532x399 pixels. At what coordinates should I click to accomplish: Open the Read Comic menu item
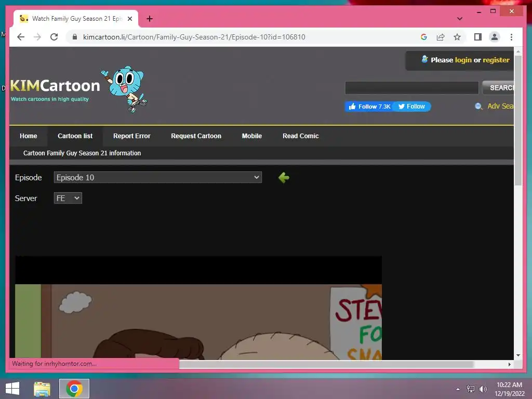click(x=301, y=136)
